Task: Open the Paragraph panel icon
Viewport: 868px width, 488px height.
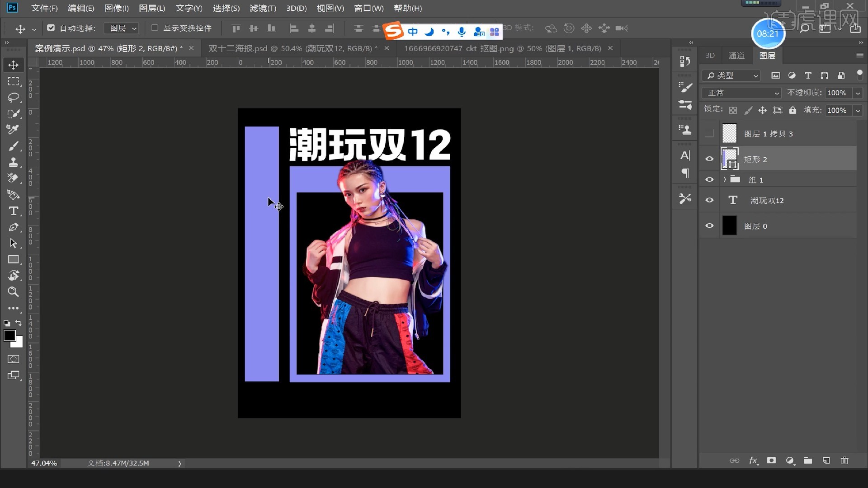Action: [685, 173]
